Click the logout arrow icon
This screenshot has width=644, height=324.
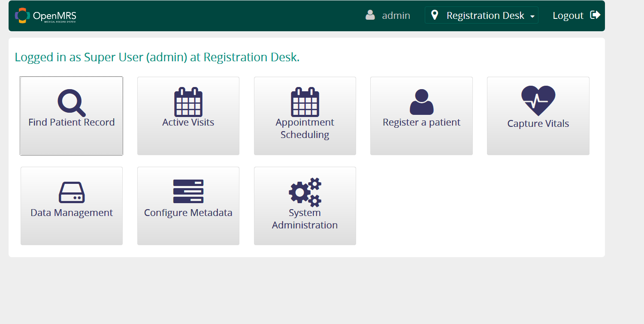(595, 15)
